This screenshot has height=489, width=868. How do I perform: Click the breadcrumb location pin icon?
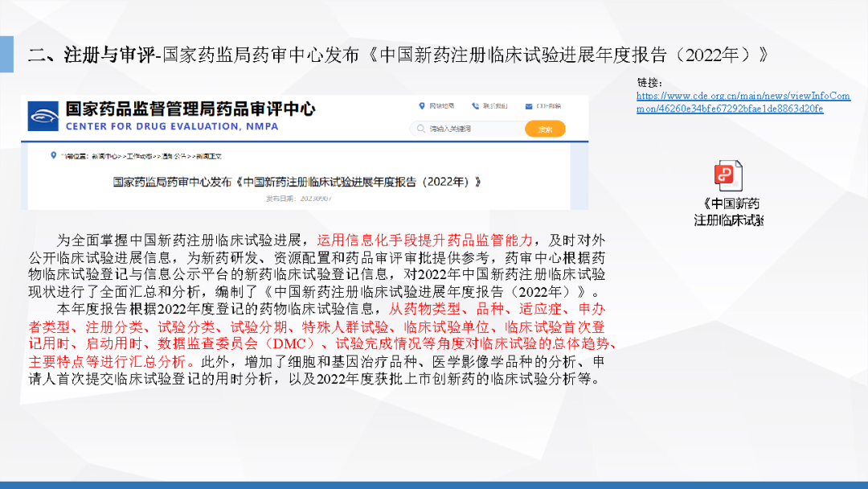coord(53,157)
